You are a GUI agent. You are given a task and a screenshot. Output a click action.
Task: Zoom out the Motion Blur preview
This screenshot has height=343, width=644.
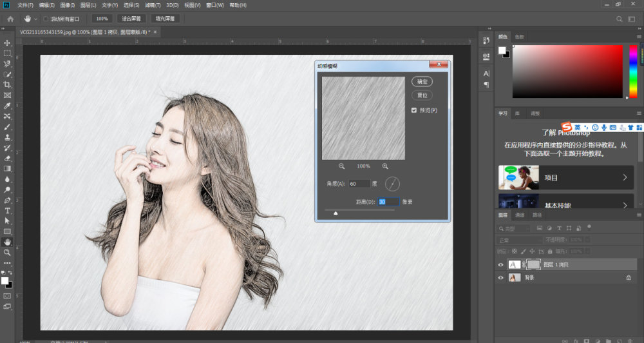point(341,166)
